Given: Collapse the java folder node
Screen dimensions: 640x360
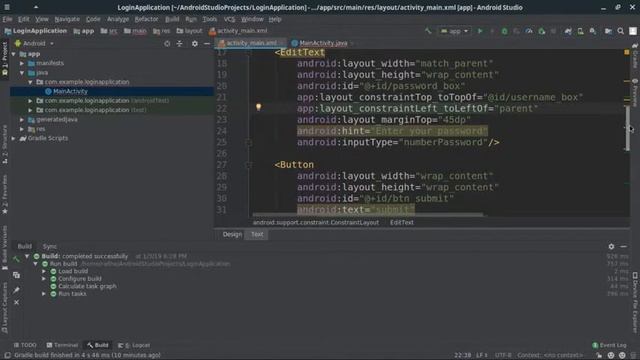Looking at the screenshot, I should pos(22,73).
